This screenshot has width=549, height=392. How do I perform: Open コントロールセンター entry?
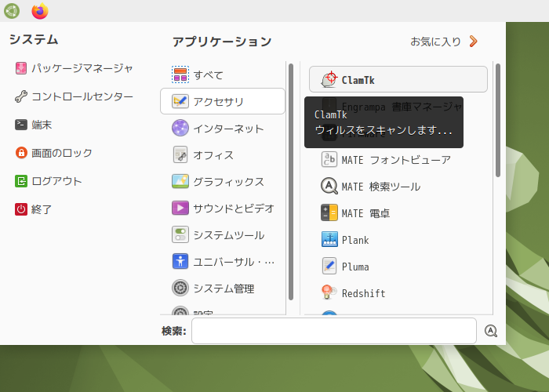coord(82,96)
